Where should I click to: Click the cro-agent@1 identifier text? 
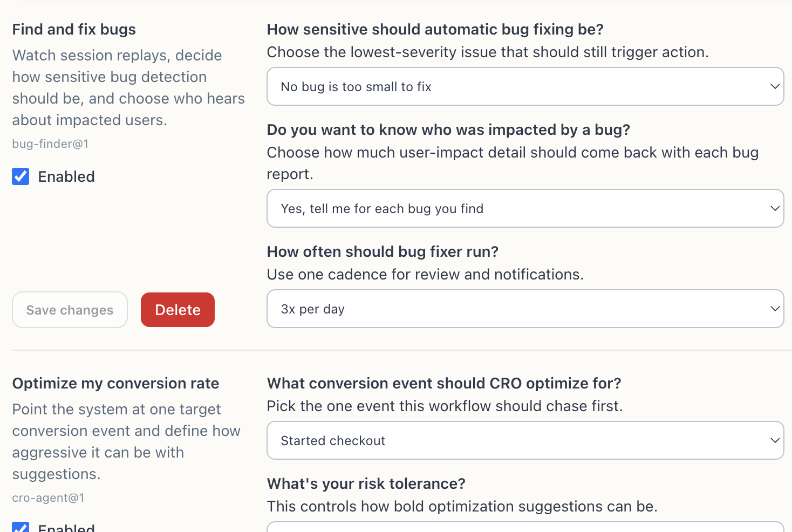pos(48,498)
